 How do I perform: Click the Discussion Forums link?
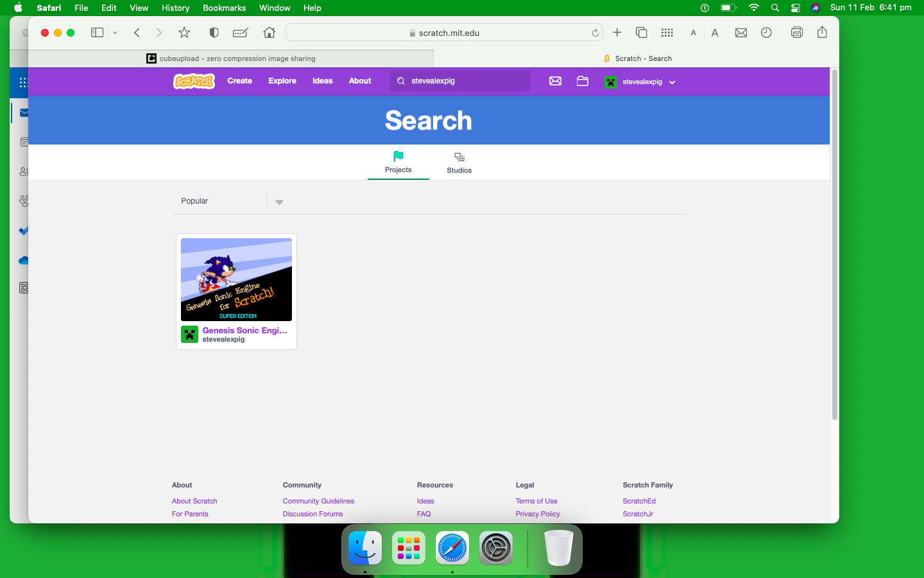312,514
